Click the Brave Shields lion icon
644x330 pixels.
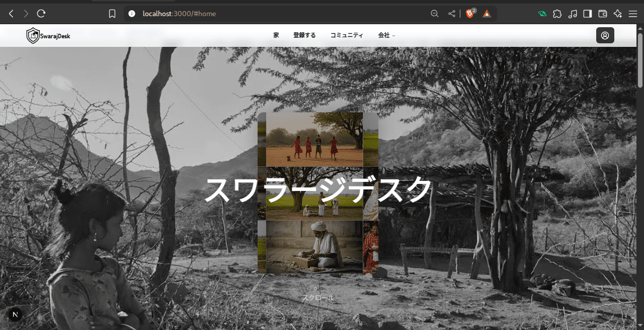coord(470,14)
